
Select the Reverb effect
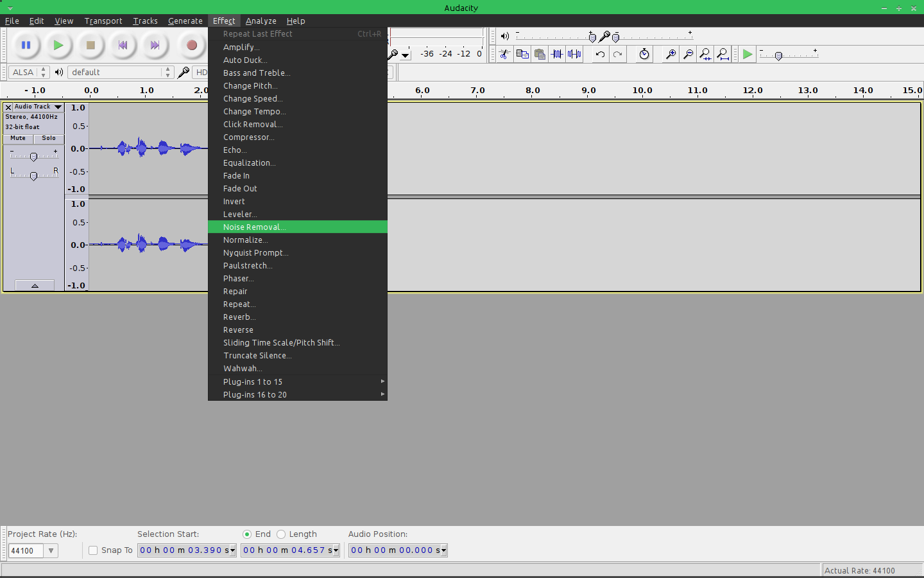click(298, 317)
